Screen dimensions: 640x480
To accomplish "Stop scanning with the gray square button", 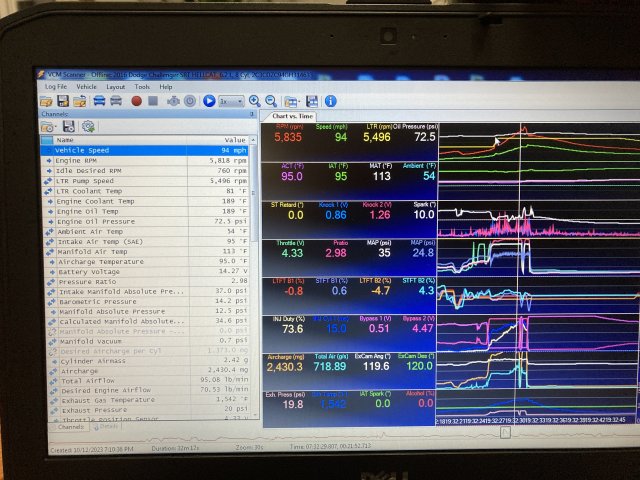I will coord(153,101).
